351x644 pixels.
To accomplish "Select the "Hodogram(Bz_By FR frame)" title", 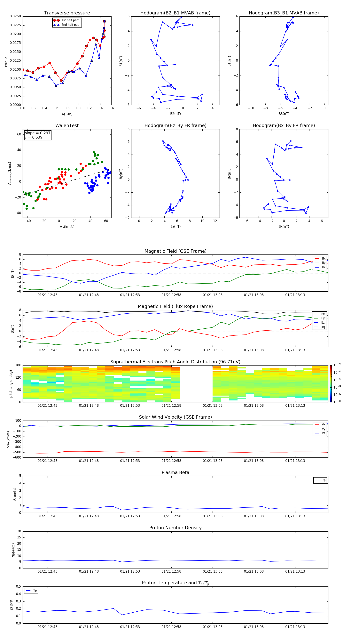I will click(175, 125).
